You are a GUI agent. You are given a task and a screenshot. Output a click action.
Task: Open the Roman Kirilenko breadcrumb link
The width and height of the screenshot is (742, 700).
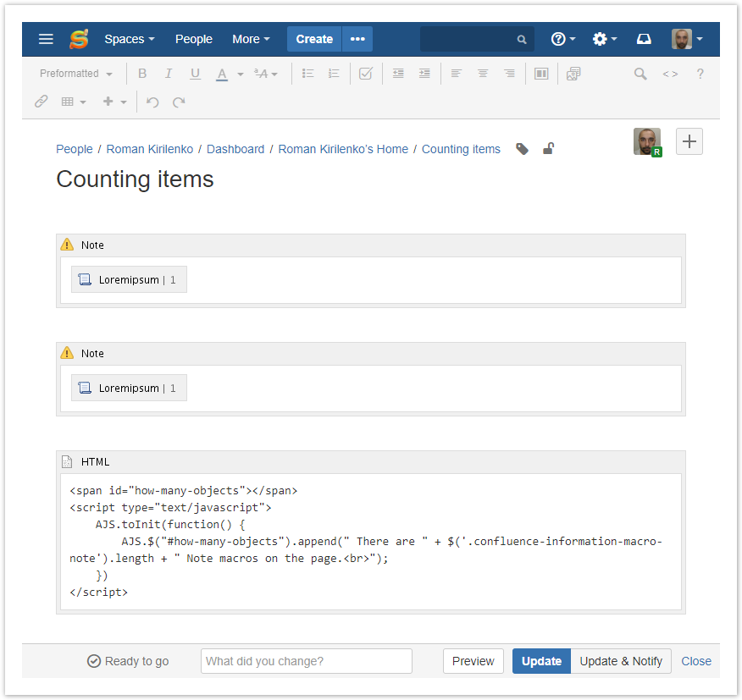pyautogui.click(x=150, y=149)
